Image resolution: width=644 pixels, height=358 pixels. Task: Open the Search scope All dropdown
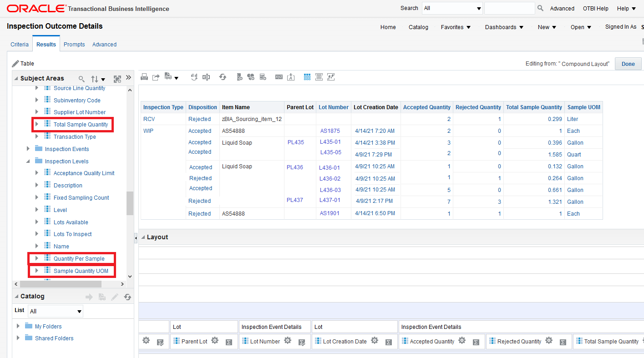[452, 8]
